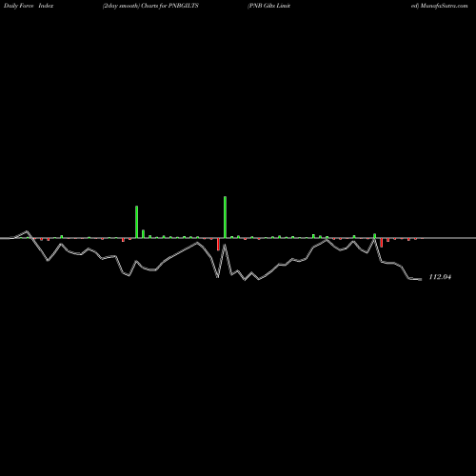Click the 112.04 value label

point(440,277)
